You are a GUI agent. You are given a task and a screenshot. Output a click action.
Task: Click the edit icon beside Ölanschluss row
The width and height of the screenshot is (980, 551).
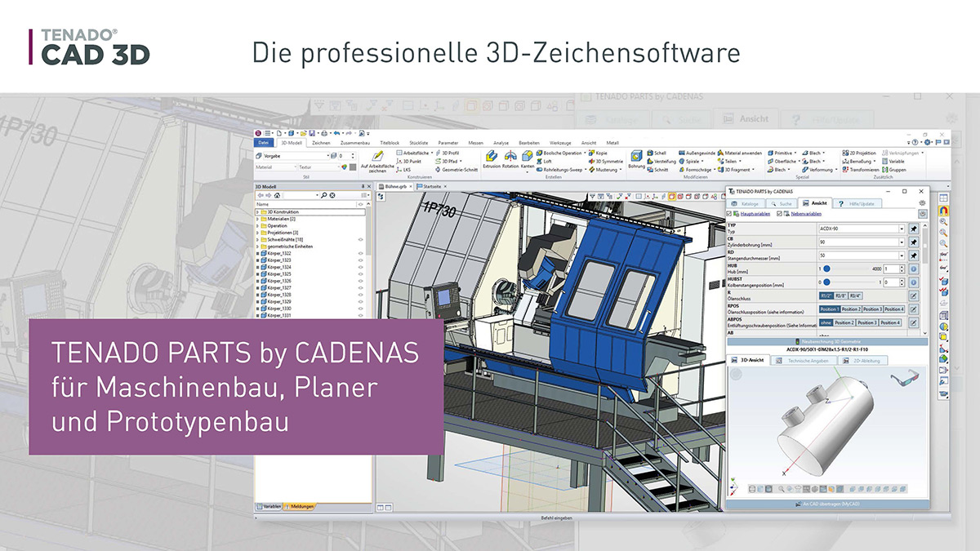coord(914,295)
